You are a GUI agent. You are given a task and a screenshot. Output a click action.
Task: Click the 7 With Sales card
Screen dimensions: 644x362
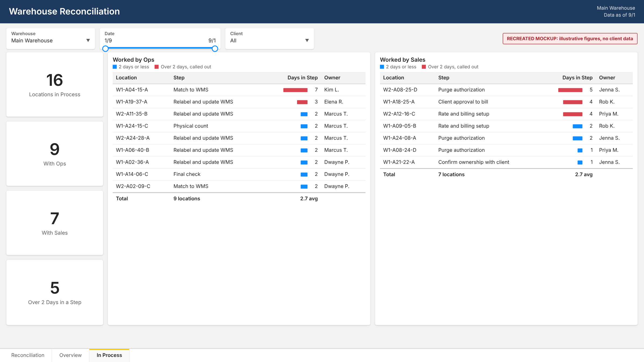click(55, 223)
